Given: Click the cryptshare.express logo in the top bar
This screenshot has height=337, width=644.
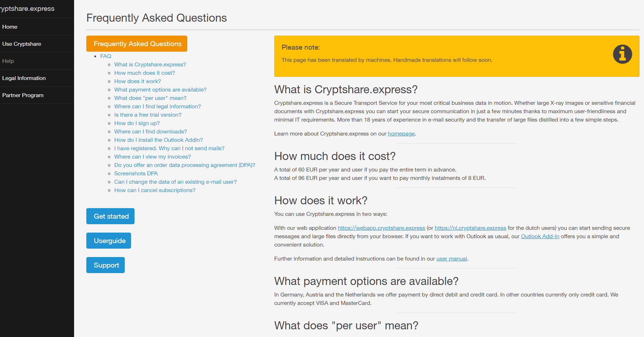Looking at the screenshot, I should point(27,9).
